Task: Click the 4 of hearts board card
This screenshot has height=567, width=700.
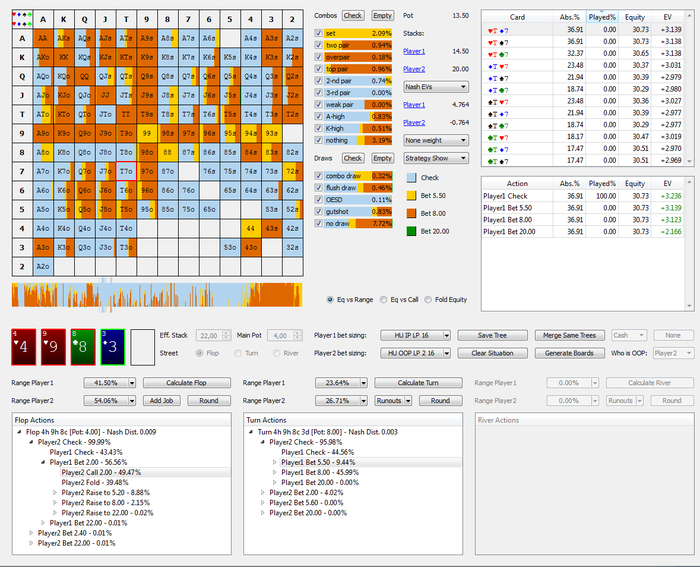Action: [x=24, y=347]
